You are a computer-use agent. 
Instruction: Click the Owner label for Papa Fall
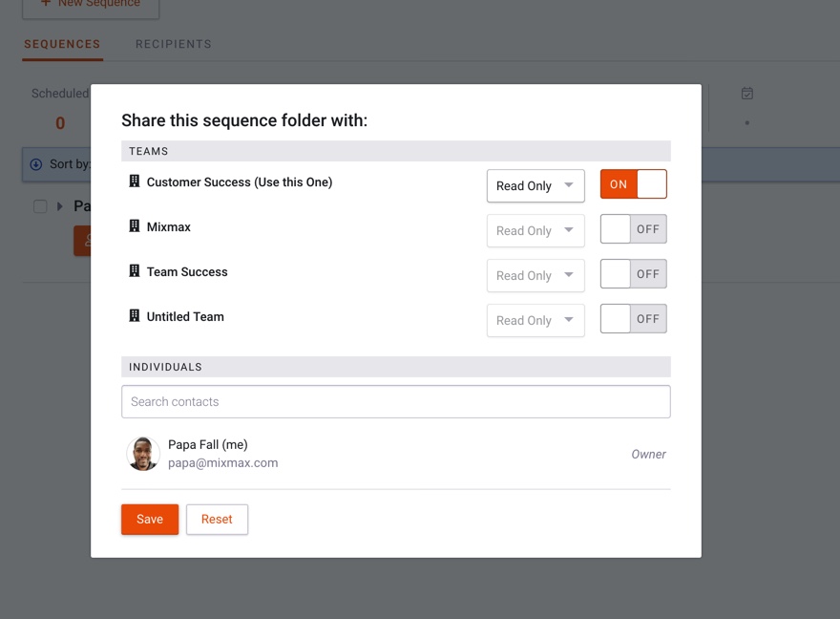click(x=648, y=455)
